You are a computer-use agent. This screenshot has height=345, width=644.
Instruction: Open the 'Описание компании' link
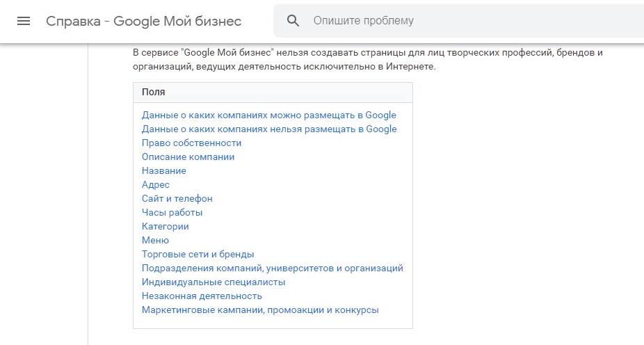pyautogui.click(x=188, y=157)
